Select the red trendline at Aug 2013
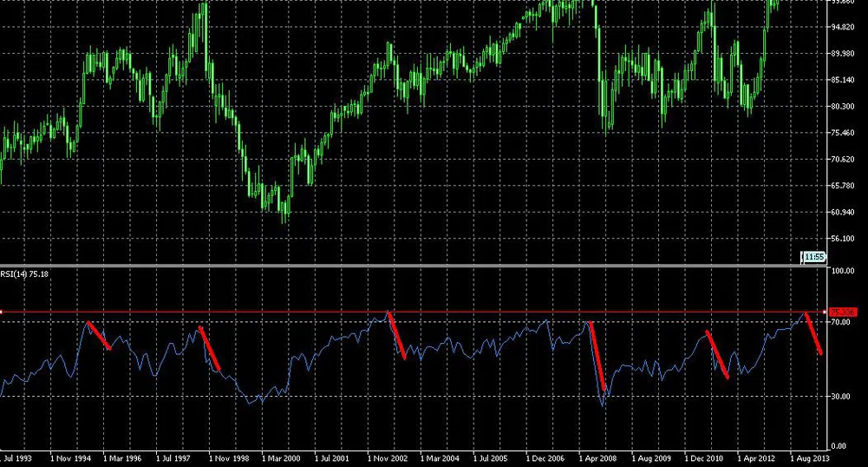Screen dimensions: 868x467 point(814,333)
